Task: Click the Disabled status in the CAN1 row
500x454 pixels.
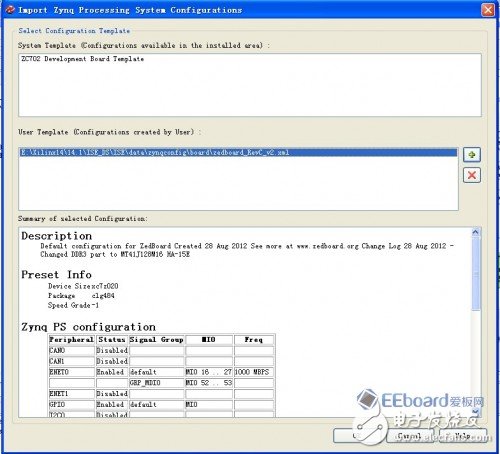Action: pos(112,361)
